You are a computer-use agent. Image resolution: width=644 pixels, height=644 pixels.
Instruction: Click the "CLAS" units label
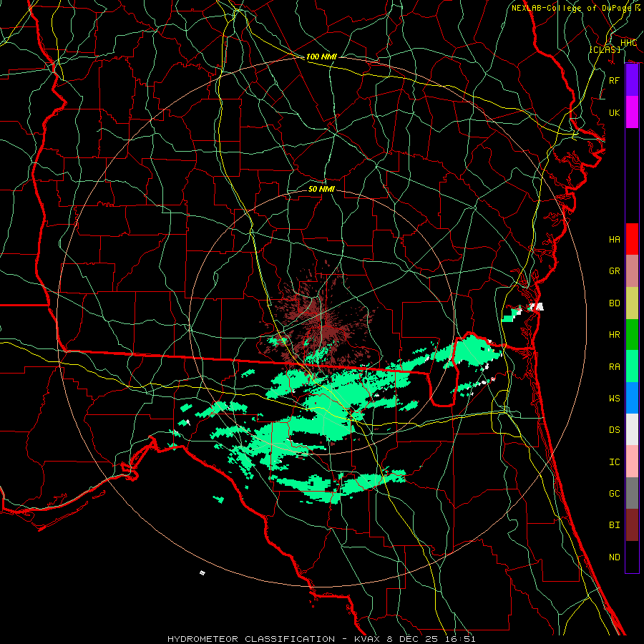[605, 49]
